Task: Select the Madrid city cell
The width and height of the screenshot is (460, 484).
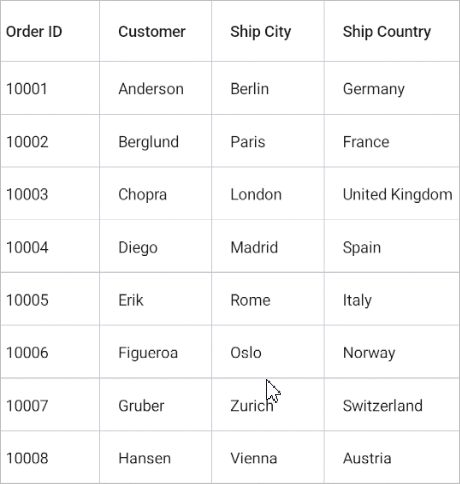Action: coord(268,246)
